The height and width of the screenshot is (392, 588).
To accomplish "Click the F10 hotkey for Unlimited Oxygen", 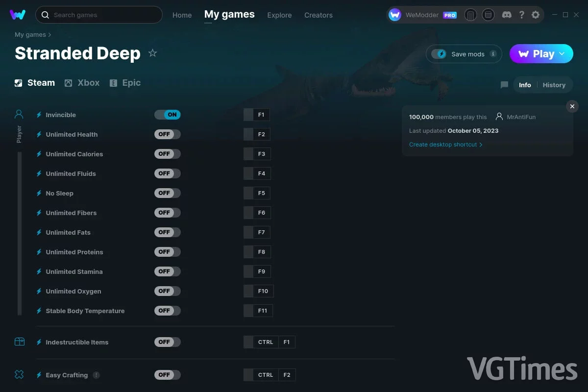I will point(263,291).
